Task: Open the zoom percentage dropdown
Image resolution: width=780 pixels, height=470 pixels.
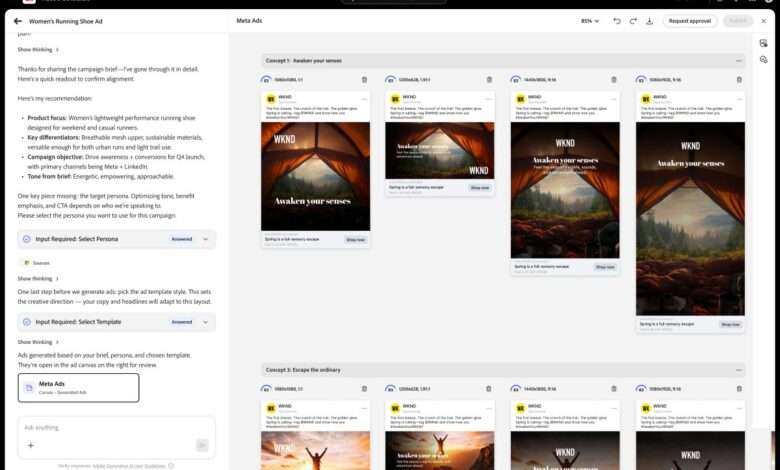Action: pyautogui.click(x=590, y=20)
